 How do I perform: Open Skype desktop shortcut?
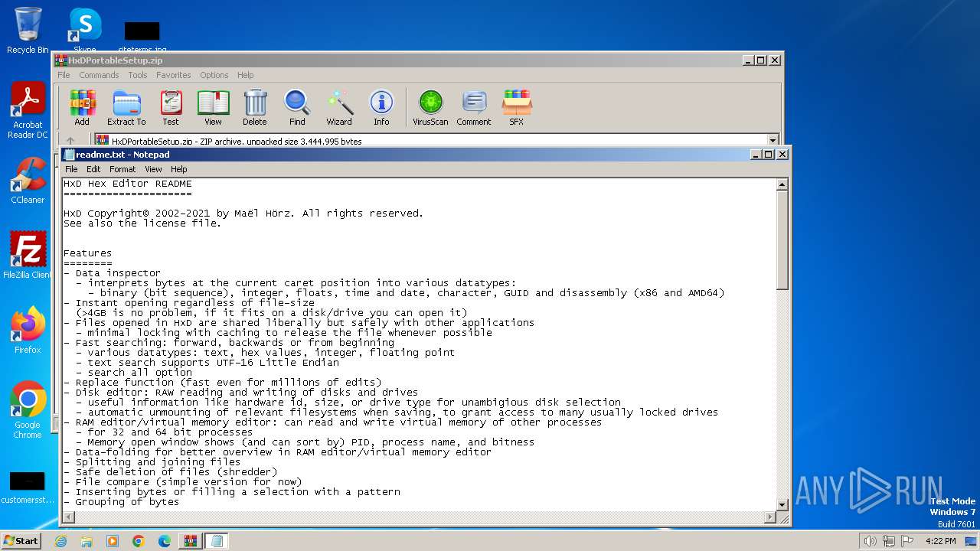coord(85,31)
